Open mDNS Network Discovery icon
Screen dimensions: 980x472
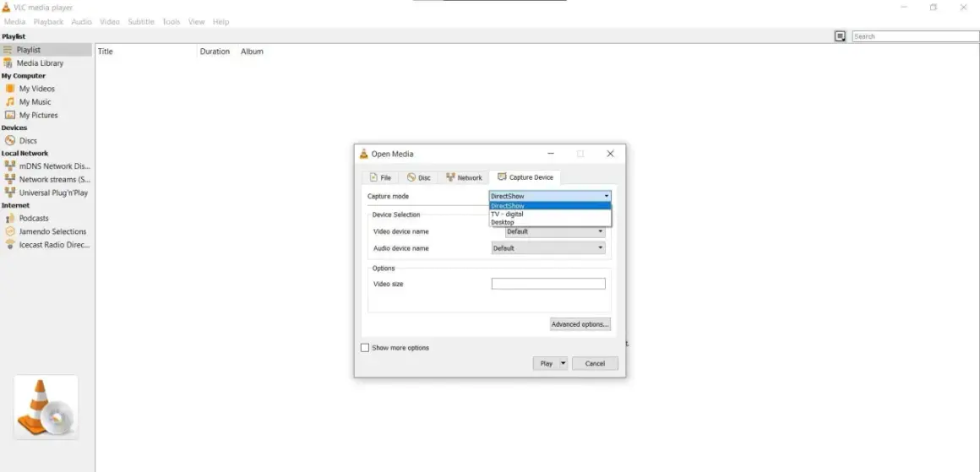point(10,166)
